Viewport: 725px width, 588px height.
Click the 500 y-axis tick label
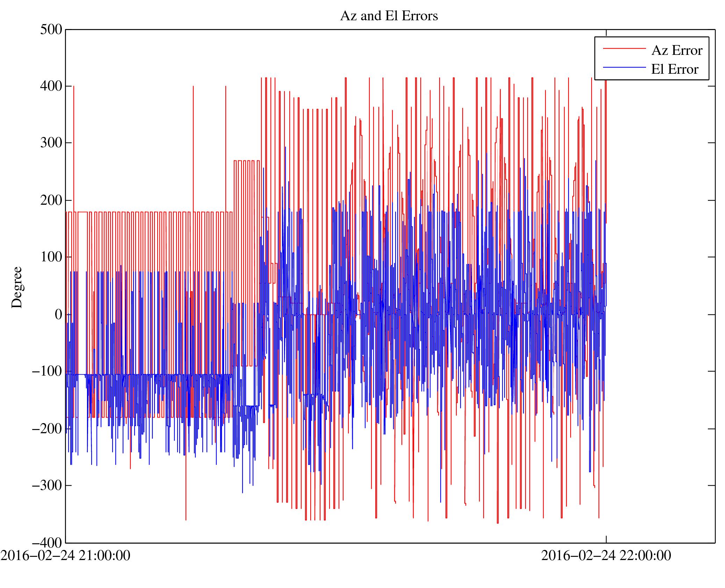tap(51, 30)
